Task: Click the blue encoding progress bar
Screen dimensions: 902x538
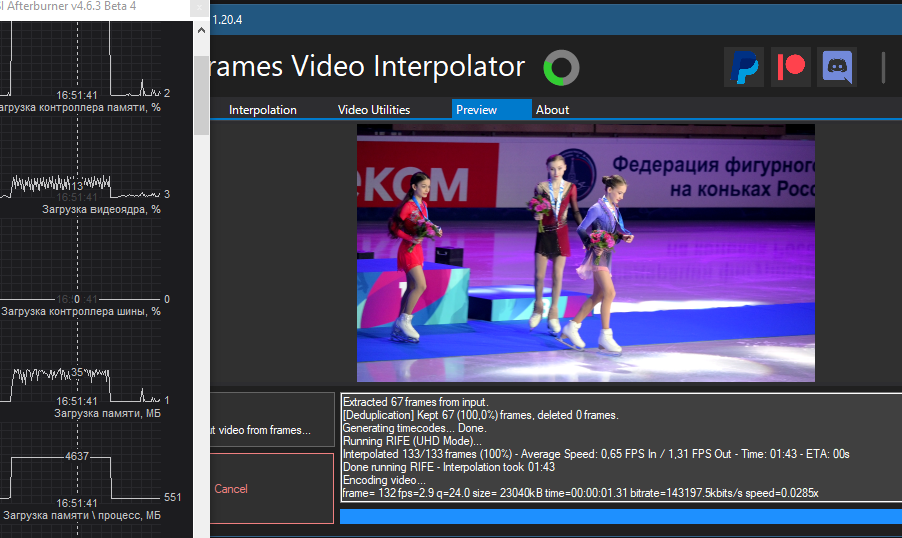Action: [620, 516]
